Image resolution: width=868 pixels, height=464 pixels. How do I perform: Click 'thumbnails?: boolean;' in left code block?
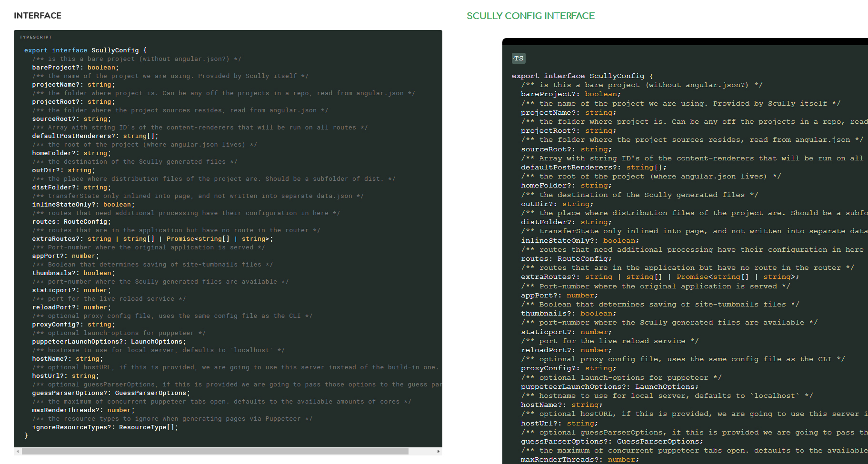pos(73,273)
